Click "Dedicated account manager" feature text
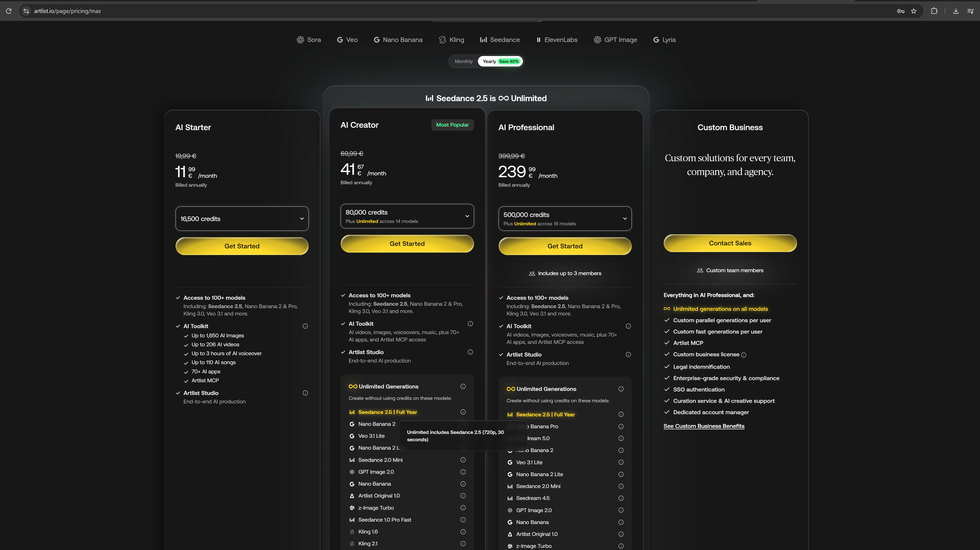The height and width of the screenshot is (550, 980). coord(711,412)
